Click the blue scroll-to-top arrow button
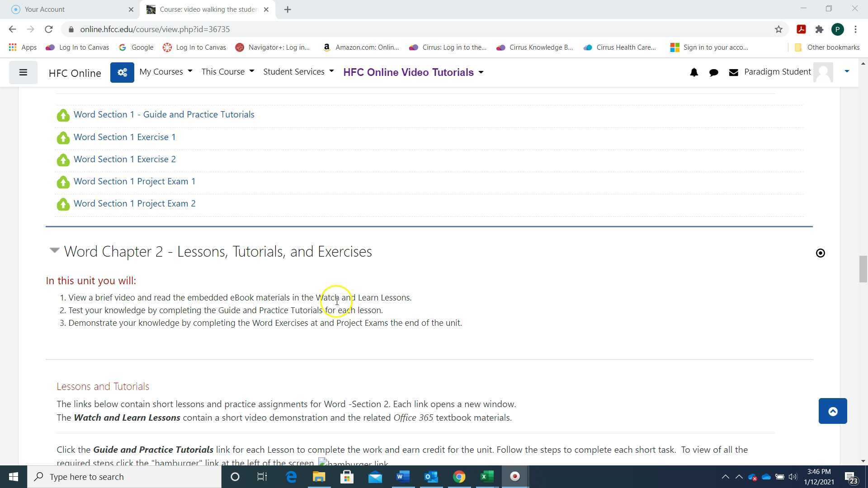Screen dimensions: 868x488 (832, 411)
